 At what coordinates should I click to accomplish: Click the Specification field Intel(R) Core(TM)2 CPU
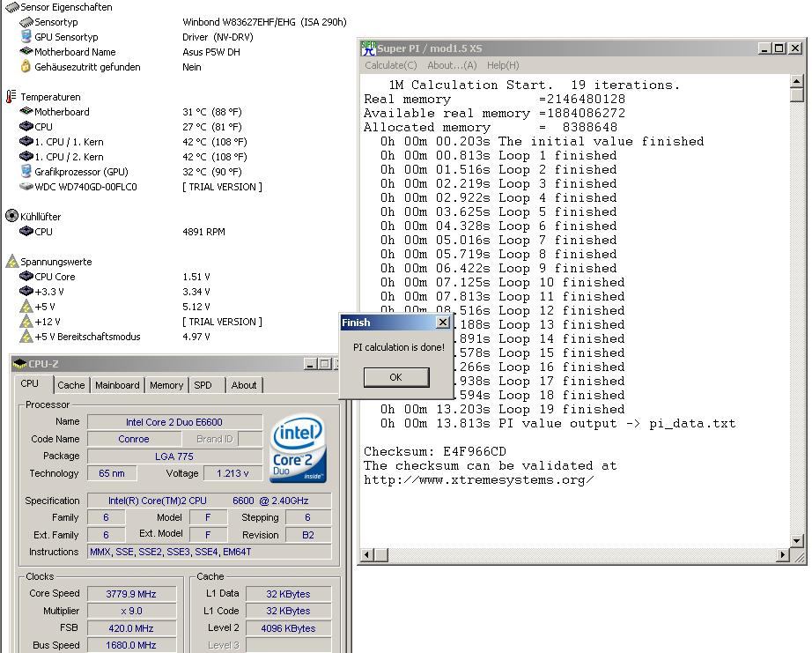coord(210,501)
